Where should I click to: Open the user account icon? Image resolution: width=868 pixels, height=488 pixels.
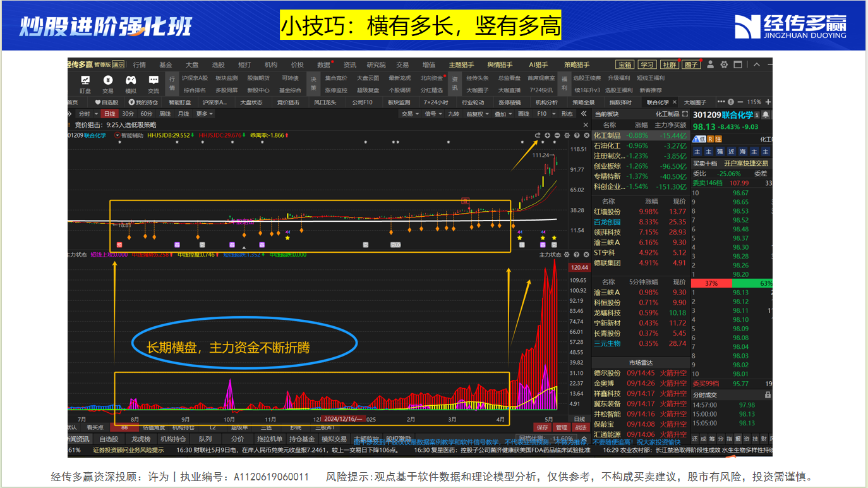point(710,64)
